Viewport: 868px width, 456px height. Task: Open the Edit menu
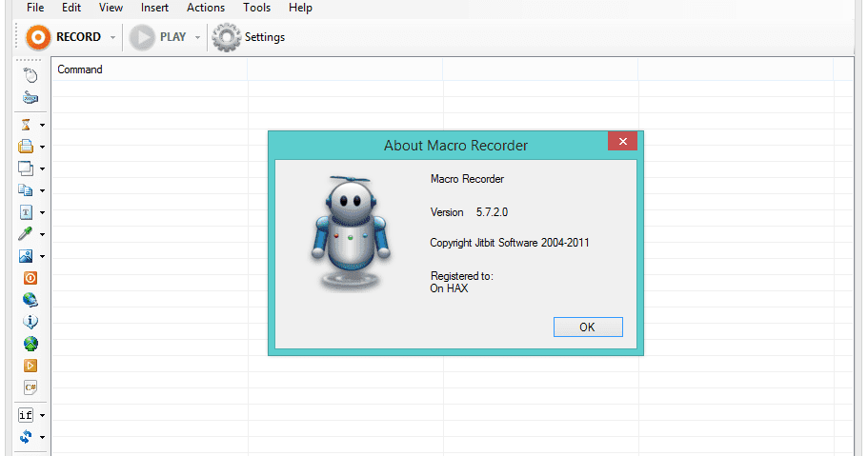tap(71, 8)
